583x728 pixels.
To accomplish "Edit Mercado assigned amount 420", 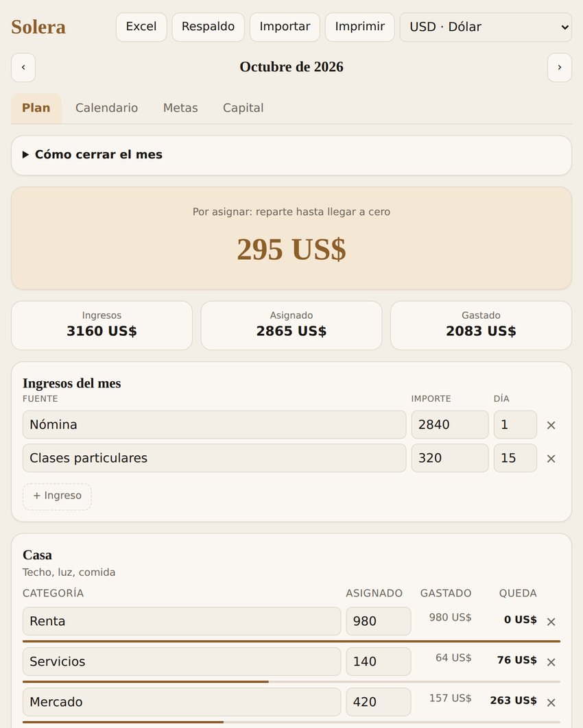I will [378, 702].
